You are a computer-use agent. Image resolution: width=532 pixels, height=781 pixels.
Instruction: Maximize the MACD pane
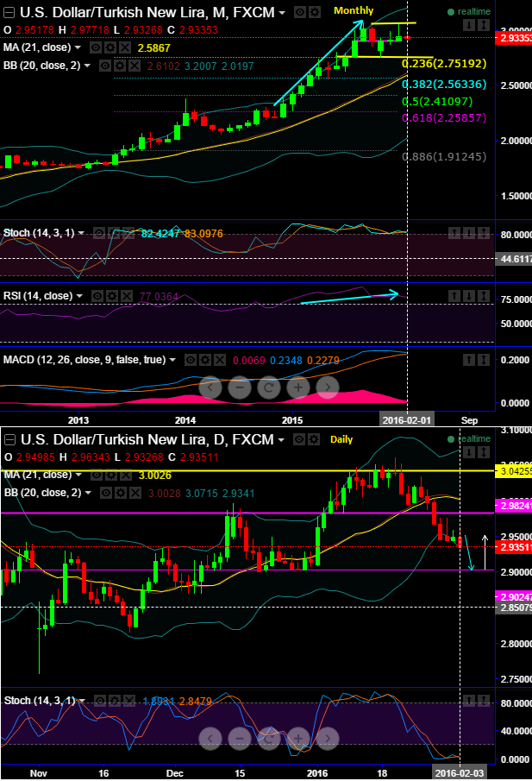(x=483, y=360)
